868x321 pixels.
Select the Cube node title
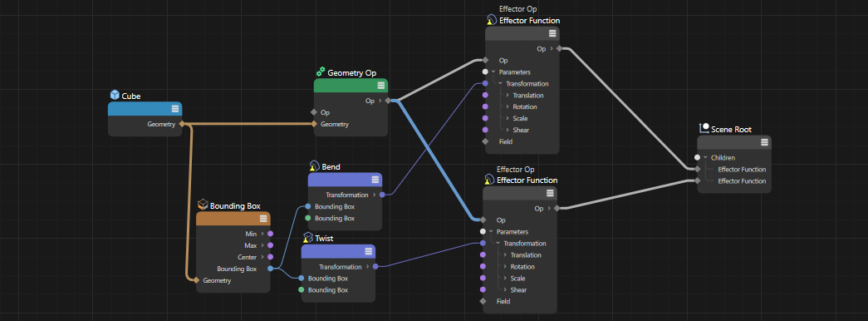[131, 96]
